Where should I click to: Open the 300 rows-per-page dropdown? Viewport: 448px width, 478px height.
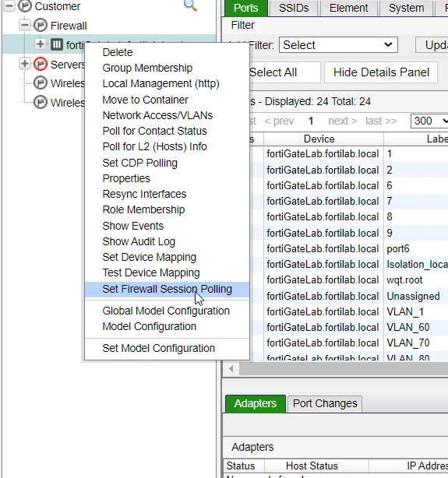[429, 121]
